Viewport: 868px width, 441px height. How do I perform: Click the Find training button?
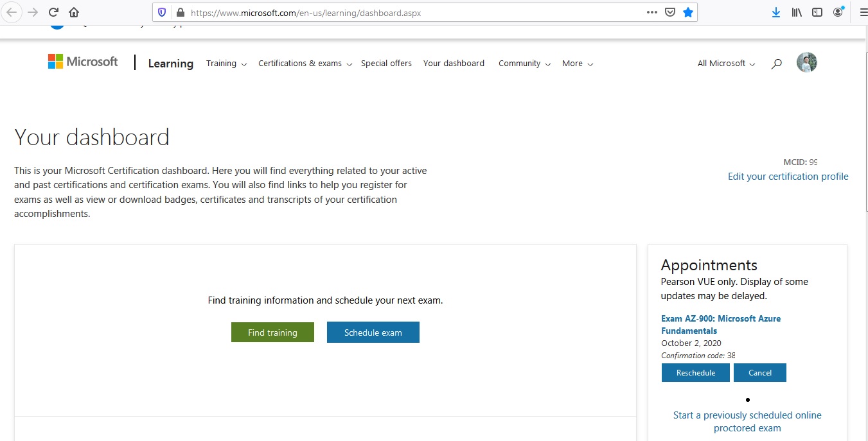tap(272, 332)
